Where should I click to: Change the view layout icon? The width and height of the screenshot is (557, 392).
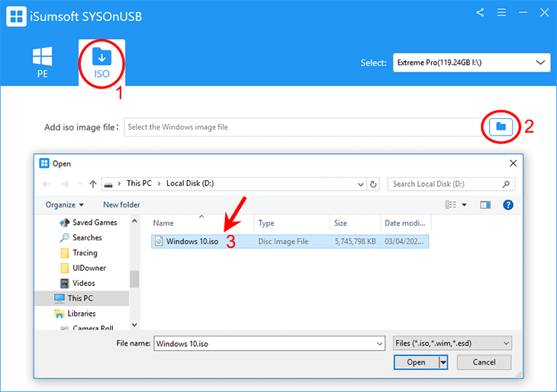pyautogui.click(x=451, y=204)
